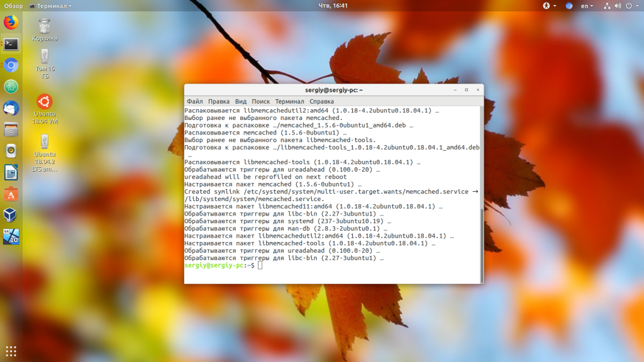Open Files manager from the dock
The width and height of the screenshot is (644, 362).
pos(11,129)
